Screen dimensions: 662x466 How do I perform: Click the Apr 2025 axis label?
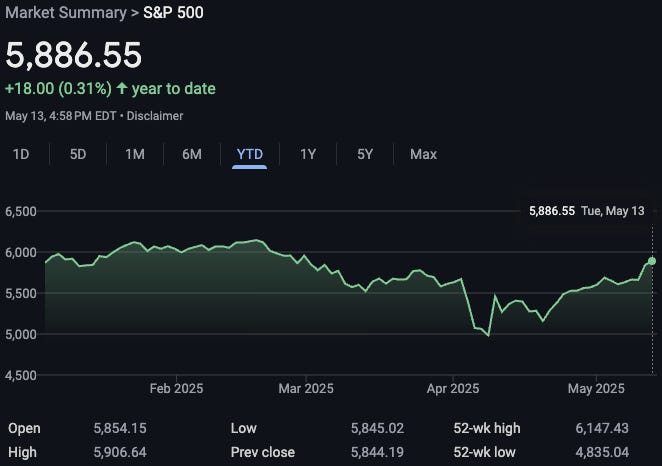[x=453, y=388]
